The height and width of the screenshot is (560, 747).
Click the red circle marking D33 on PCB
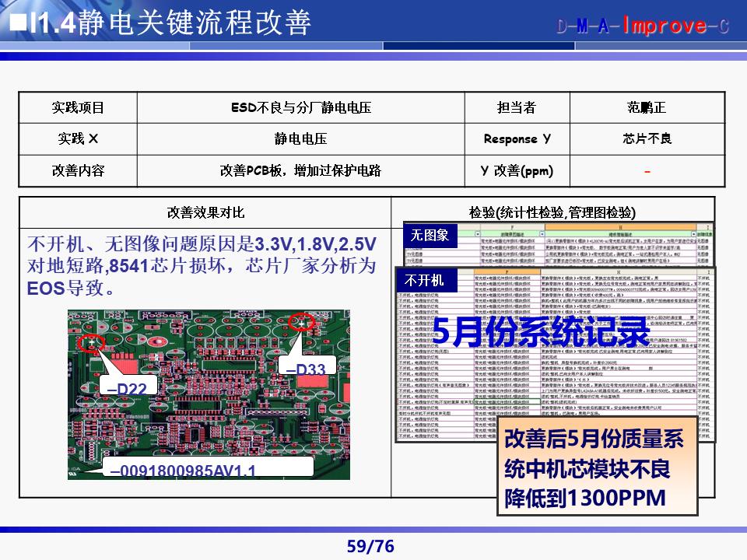302,323
